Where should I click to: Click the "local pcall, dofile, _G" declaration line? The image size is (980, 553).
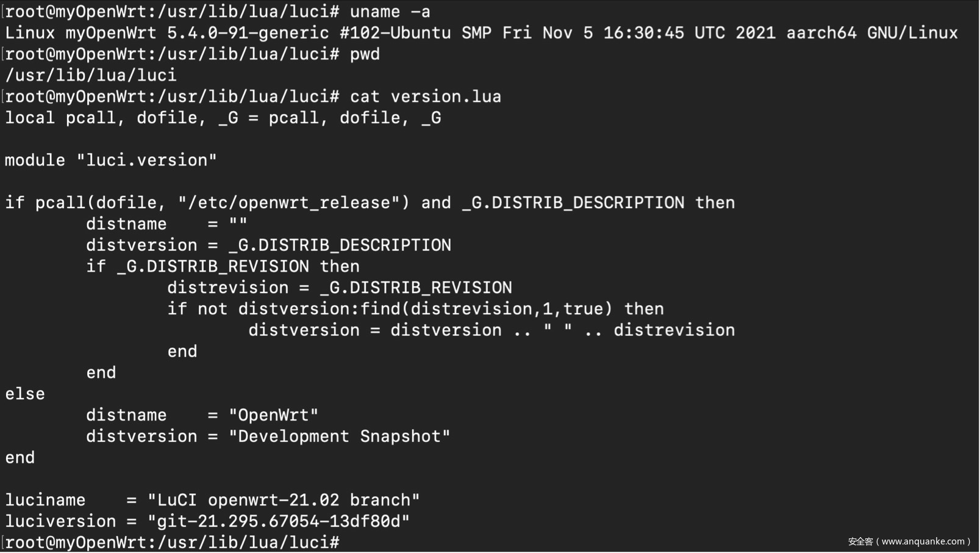223,118
